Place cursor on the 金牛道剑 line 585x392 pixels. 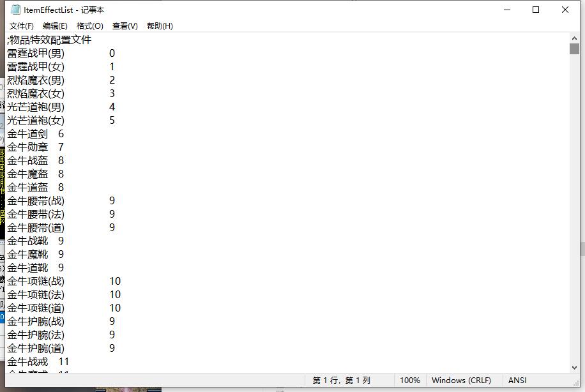(27, 134)
